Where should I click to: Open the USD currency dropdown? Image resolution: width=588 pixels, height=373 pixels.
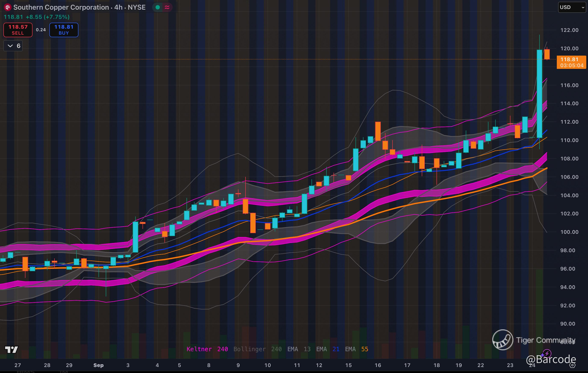[x=572, y=7]
